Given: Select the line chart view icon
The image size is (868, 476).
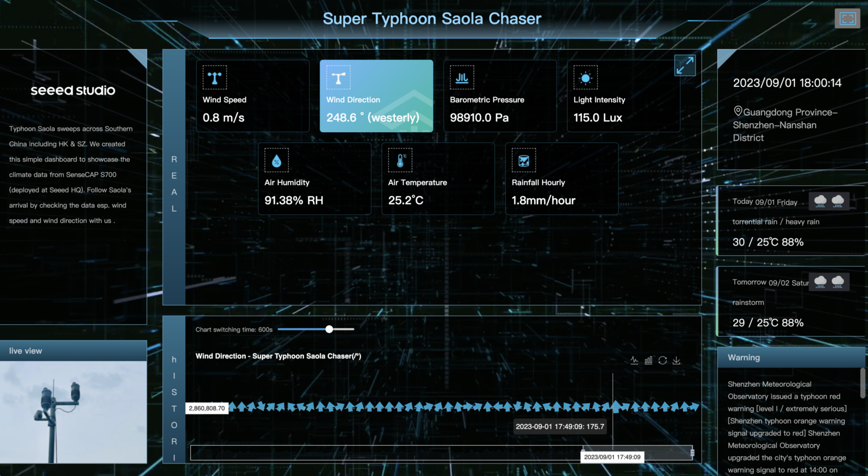Looking at the screenshot, I should (x=634, y=360).
